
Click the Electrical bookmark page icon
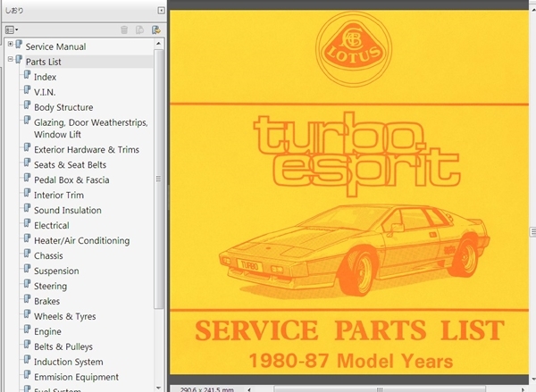tap(27, 223)
